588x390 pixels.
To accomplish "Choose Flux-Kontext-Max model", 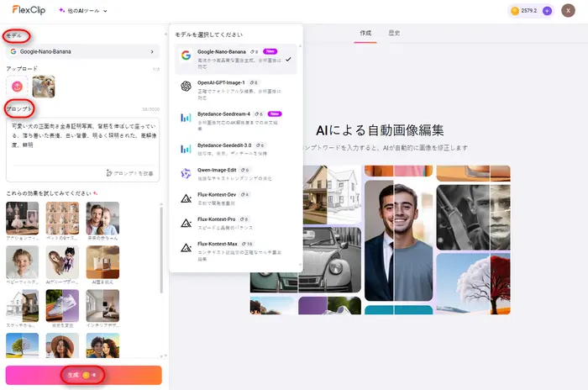I will (235, 250).
